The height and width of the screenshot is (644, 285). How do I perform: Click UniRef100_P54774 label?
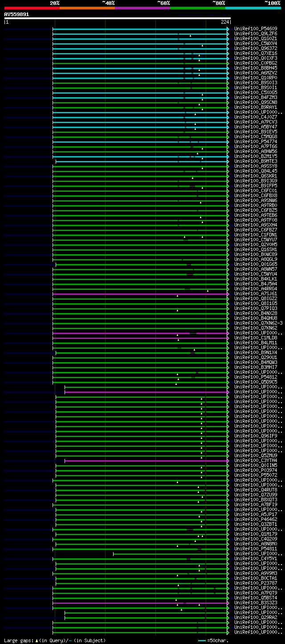(256, 142)
